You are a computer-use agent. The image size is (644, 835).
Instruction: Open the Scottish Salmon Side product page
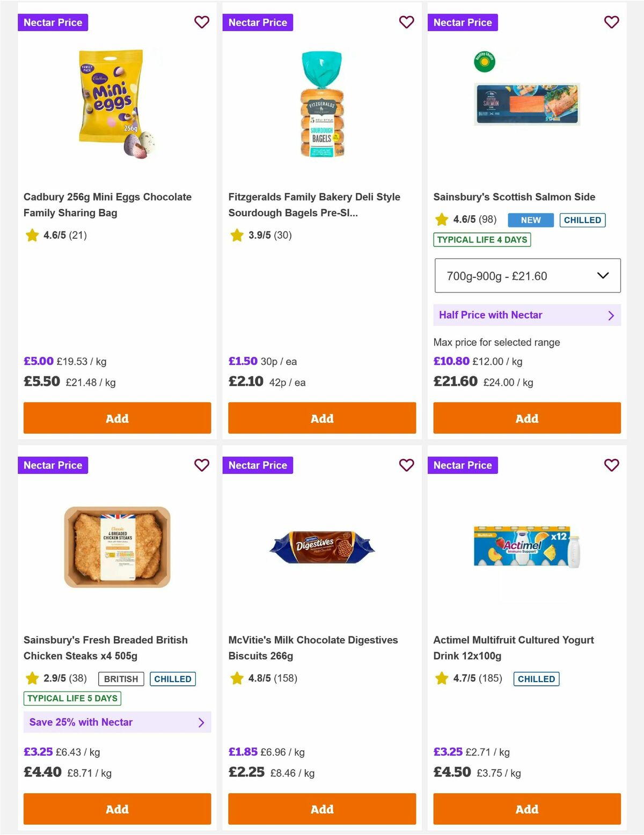click(x=514, y=197)
